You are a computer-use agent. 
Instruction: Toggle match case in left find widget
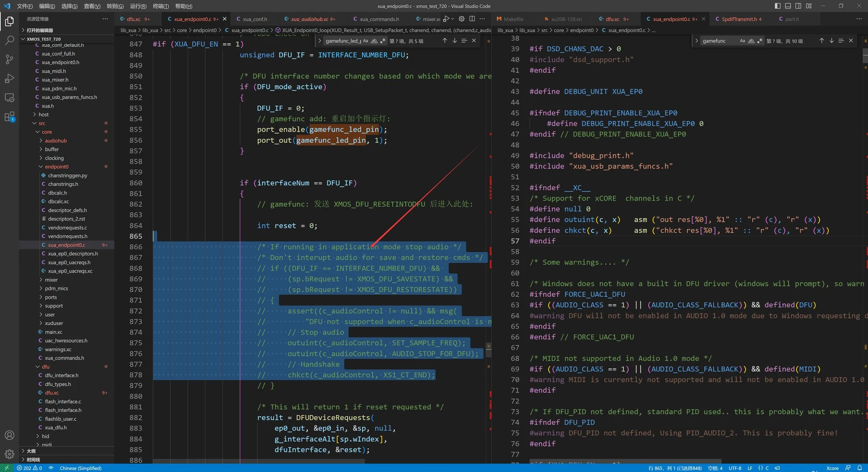[366, 41]
